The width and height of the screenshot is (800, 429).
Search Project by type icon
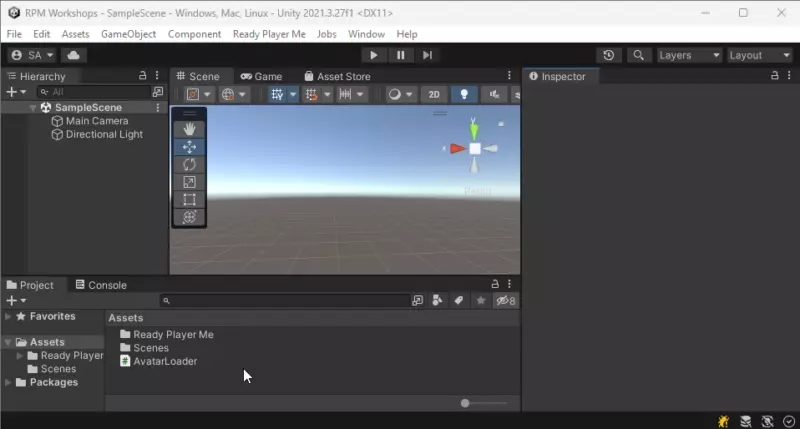(437, 300)
